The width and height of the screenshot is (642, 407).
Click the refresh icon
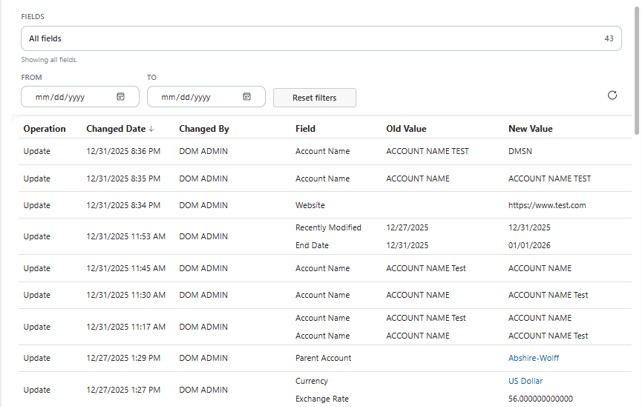coord(612,95)
